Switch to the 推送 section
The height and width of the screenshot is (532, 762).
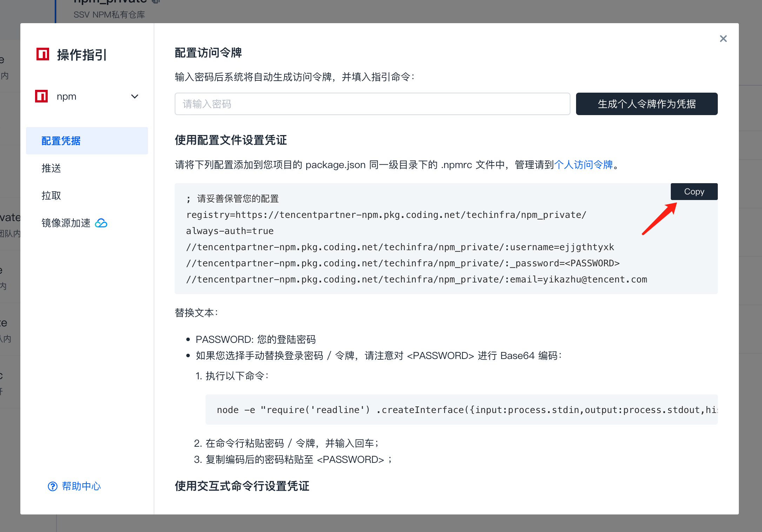(51, 168)
